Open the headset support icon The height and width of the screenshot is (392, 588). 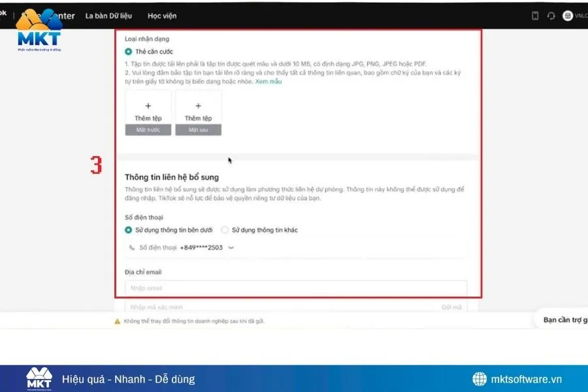point(551,16)
